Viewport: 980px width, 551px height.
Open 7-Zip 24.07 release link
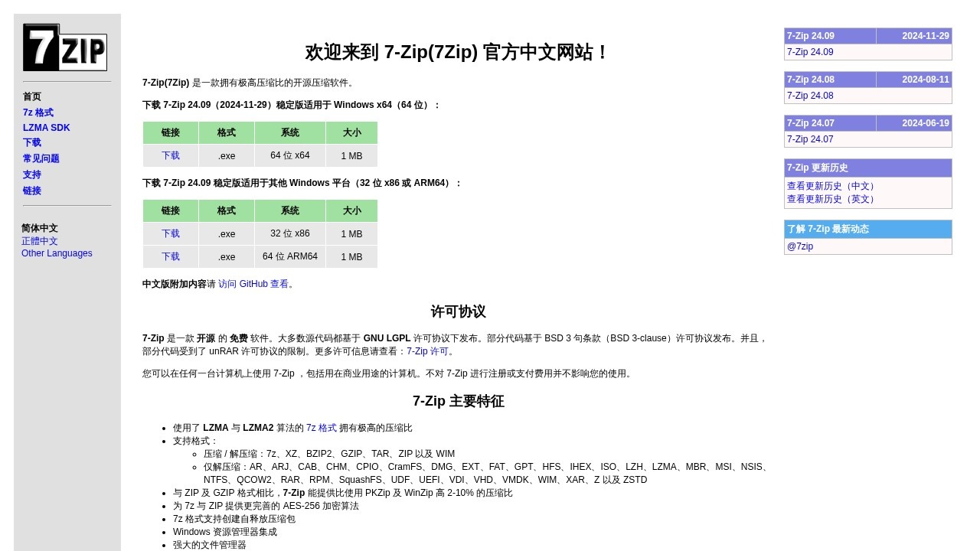[x=810, y=139]
